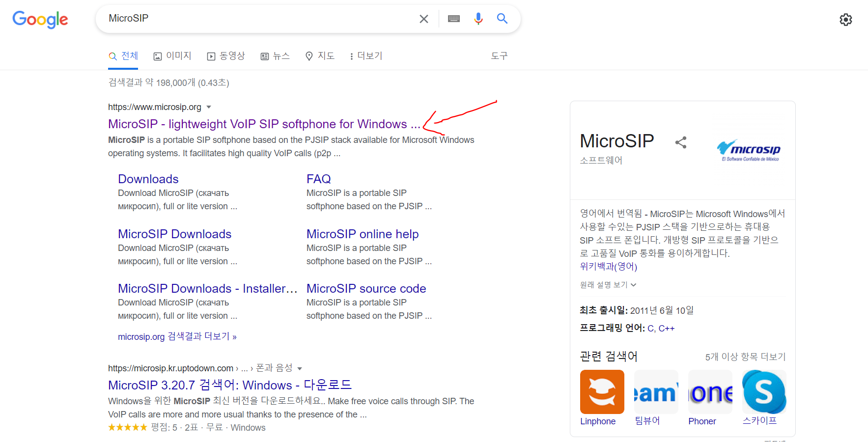Open the 더보기 menu

[x=366, y=56]
